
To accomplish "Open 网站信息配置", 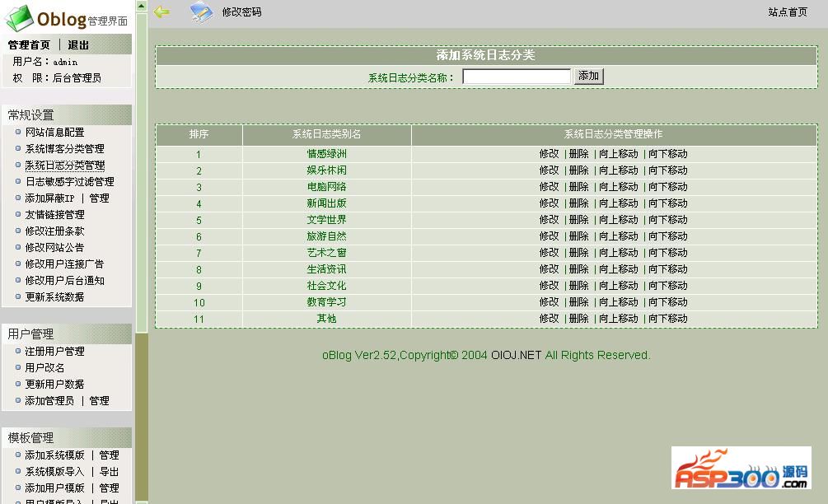I will point(55,132).
